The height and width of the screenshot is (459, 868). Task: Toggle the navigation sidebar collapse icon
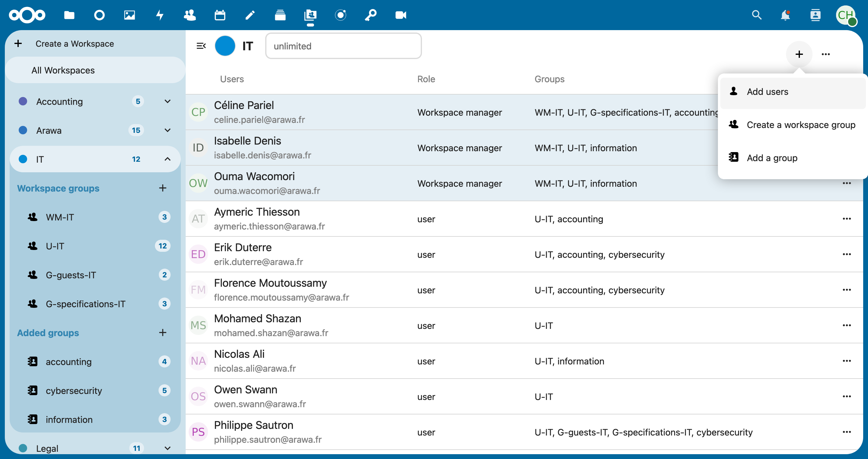pos(201,46)
